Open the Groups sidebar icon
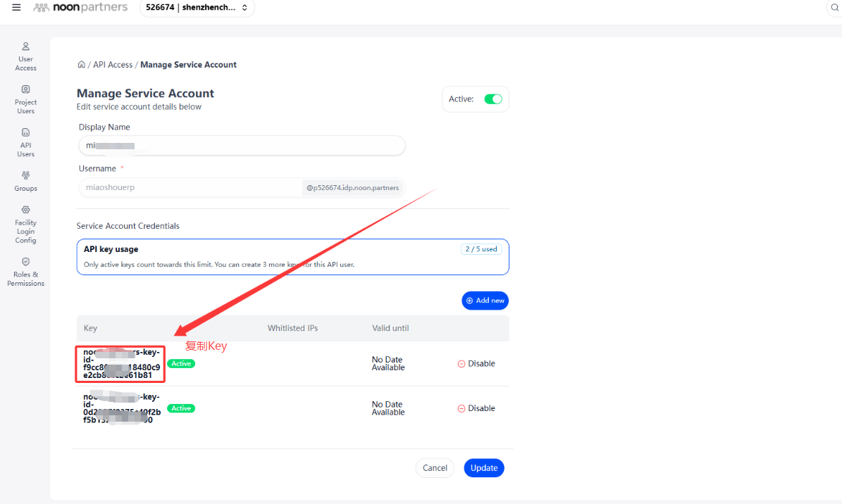Image resolution: width=842 pixels, height=504 pixels. 26,175
